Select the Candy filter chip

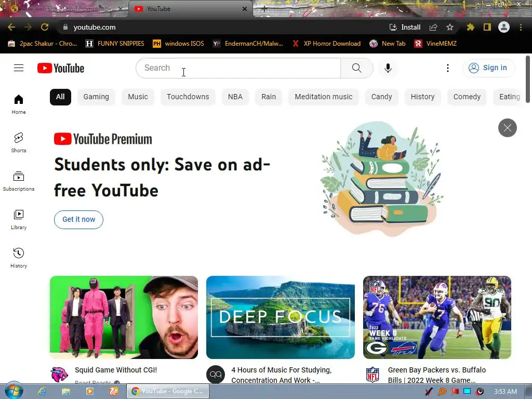pos(382,97)
